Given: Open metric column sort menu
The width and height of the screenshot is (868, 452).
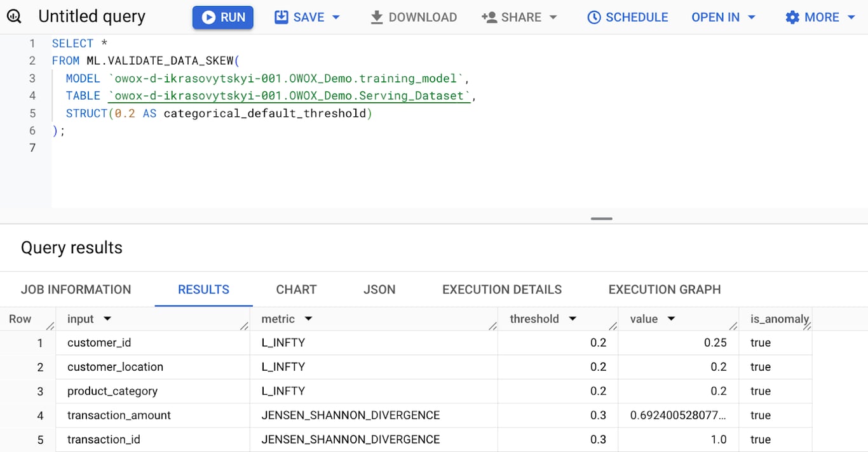Looking at the screenshot, I should coord(308,319).
